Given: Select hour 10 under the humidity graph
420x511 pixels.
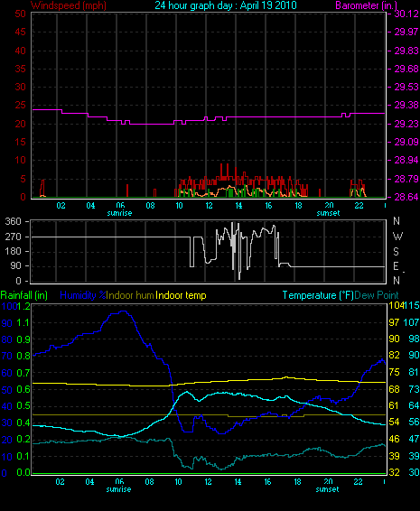Looking at the screenshot, I should click(x=178, y=482).
